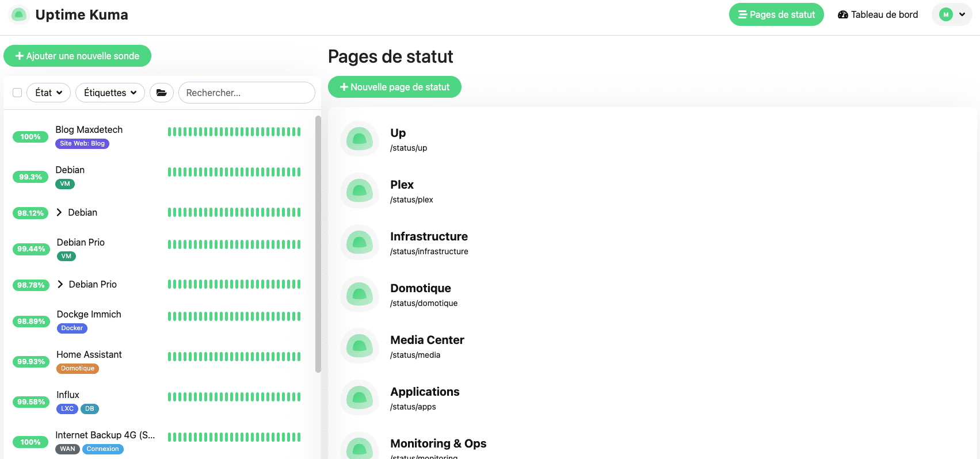
Task: Click the Uptime Kuma logo icon
Action: [x=19, y=15]
